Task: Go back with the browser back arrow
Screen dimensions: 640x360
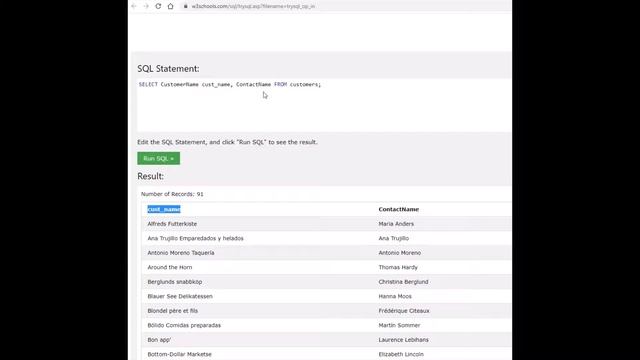Action: 134,6
